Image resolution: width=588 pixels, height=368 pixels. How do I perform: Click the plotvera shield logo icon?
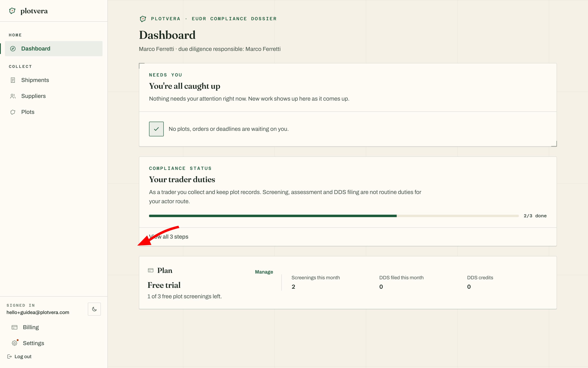point(12,11)
